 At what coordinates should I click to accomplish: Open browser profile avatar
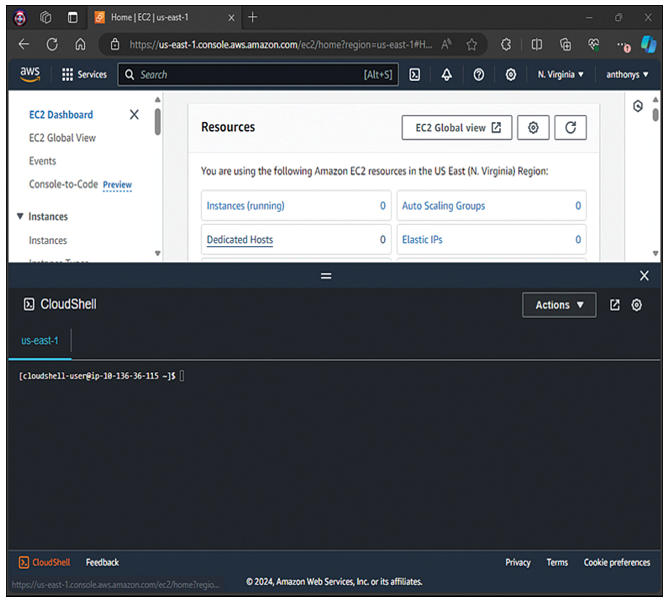tap(20, 17)
